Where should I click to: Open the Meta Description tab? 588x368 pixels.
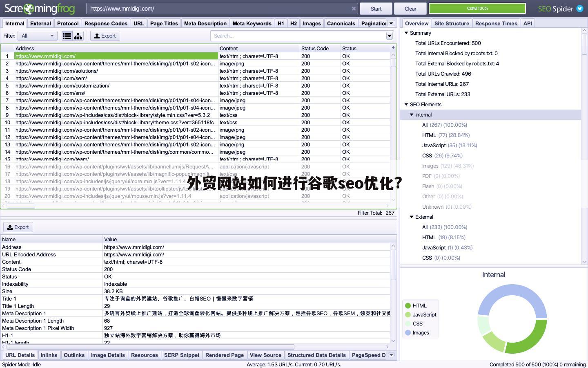point(205,23)
